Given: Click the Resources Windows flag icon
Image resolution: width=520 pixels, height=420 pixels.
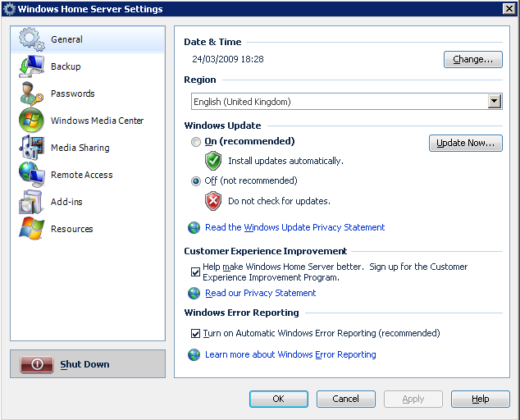Looking at the screenshot, I should [31, 229].
